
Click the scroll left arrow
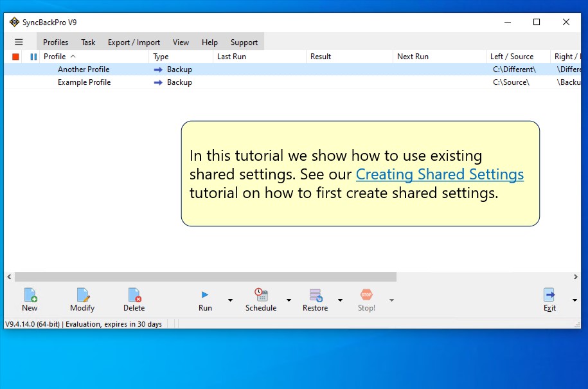point(10,277)
